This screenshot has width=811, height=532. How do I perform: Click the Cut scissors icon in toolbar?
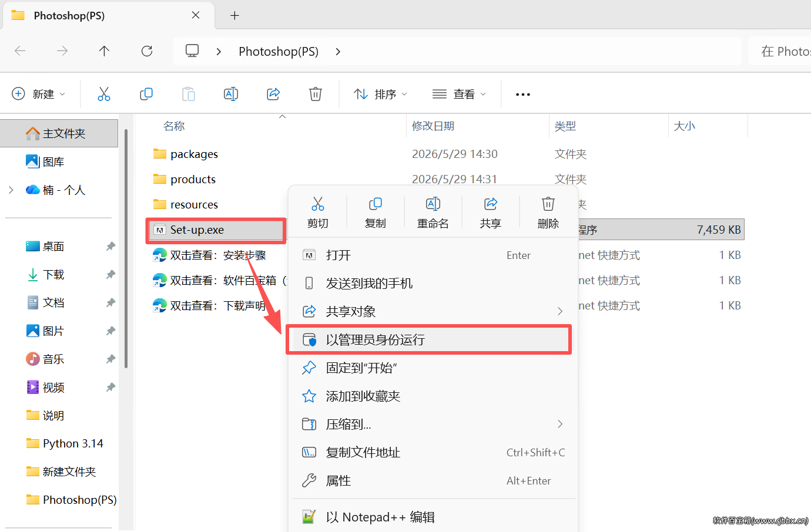point(104,94)
